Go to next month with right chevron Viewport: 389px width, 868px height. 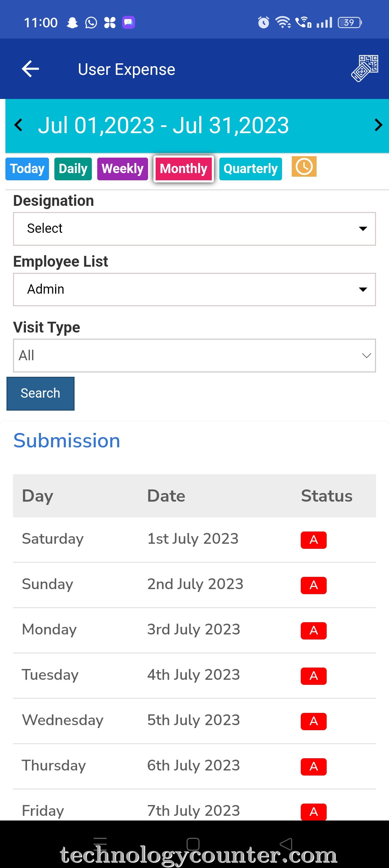[378, 125]
